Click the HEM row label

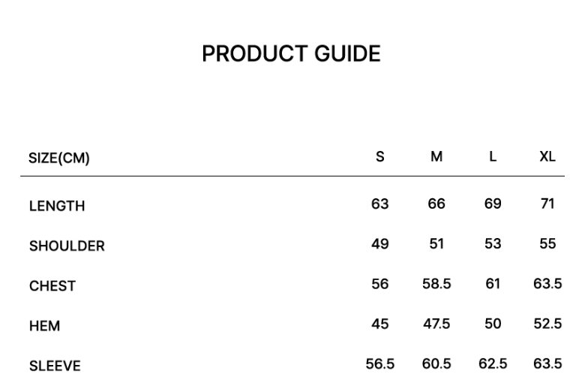[x=44, y=326]
